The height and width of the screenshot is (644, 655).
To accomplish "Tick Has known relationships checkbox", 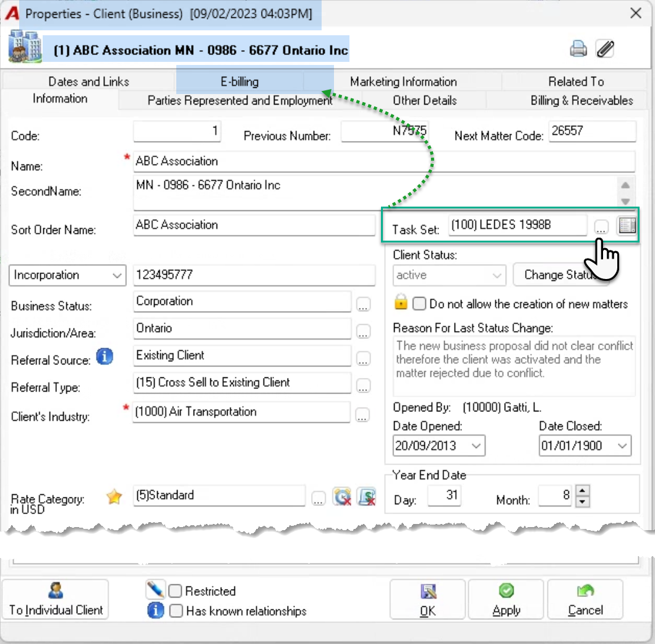I will point(176,611).
